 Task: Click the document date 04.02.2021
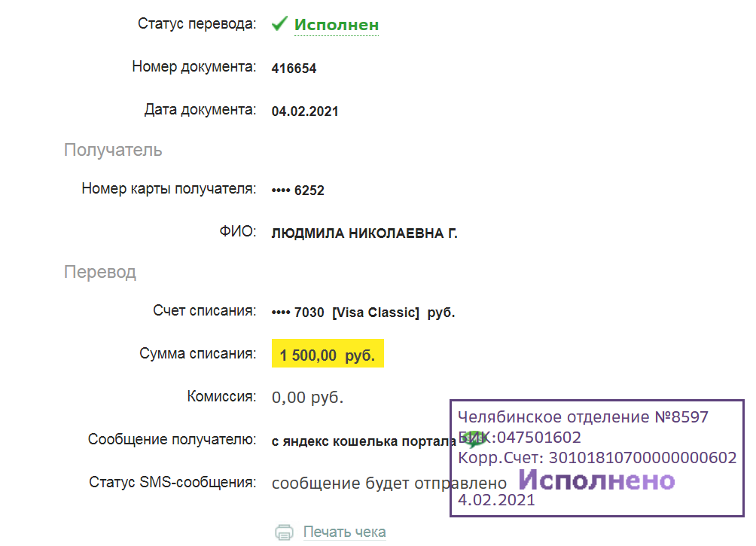(305, 111)
